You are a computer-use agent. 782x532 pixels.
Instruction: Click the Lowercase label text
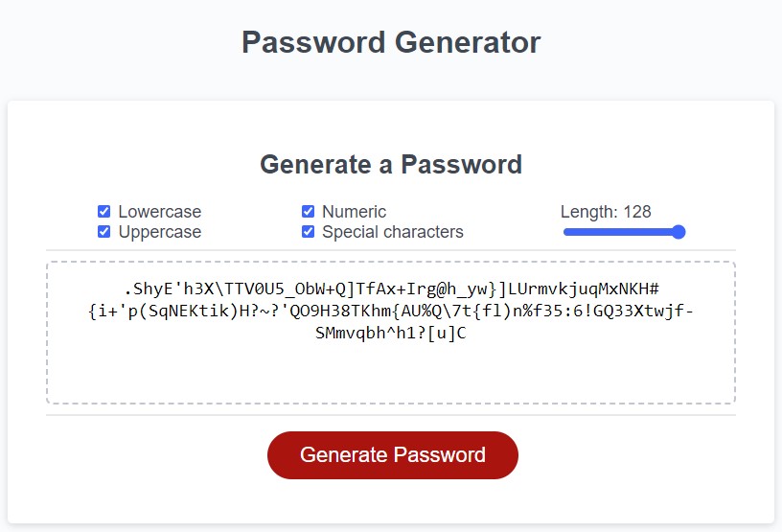click(159, 212)
